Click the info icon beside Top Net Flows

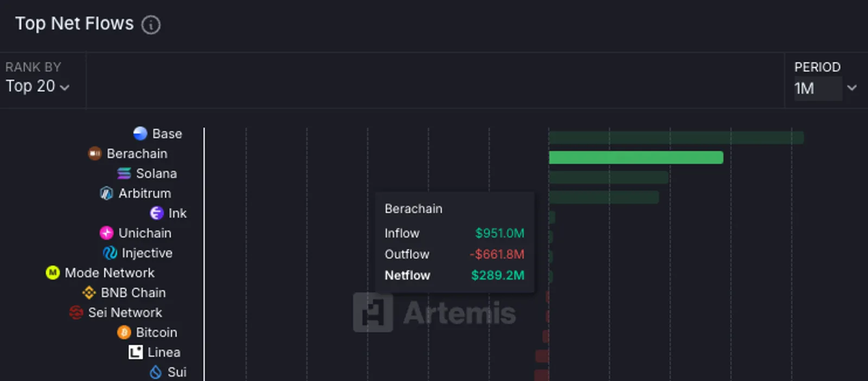pyautogui.click(x=151, y=24)
